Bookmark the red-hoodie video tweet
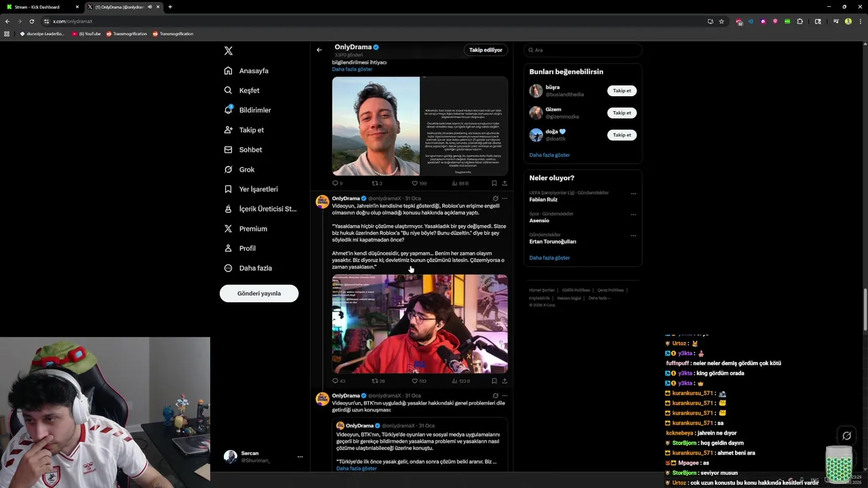The image size is (868, 488). click(494, 381)
